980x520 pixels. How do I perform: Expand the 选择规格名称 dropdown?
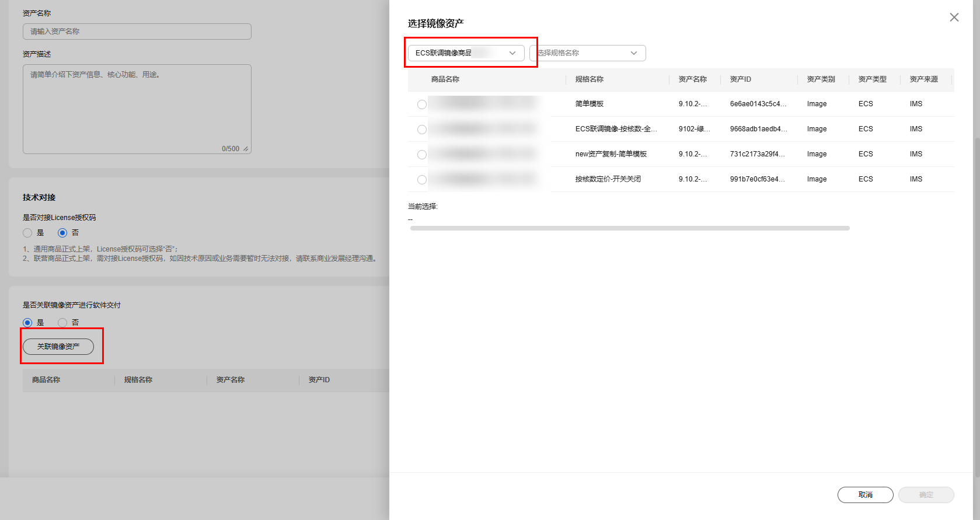pyautogui.click(x=587, y=53)
